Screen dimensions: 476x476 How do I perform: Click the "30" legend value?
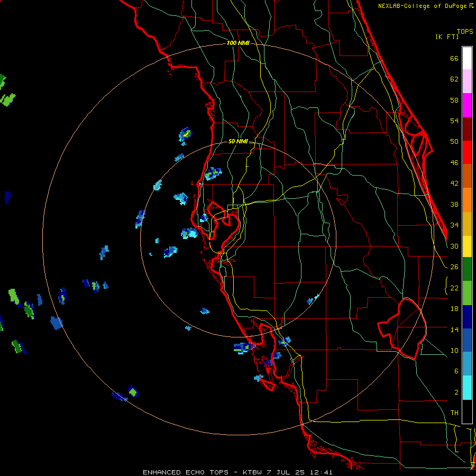click(x=454, y=246)
